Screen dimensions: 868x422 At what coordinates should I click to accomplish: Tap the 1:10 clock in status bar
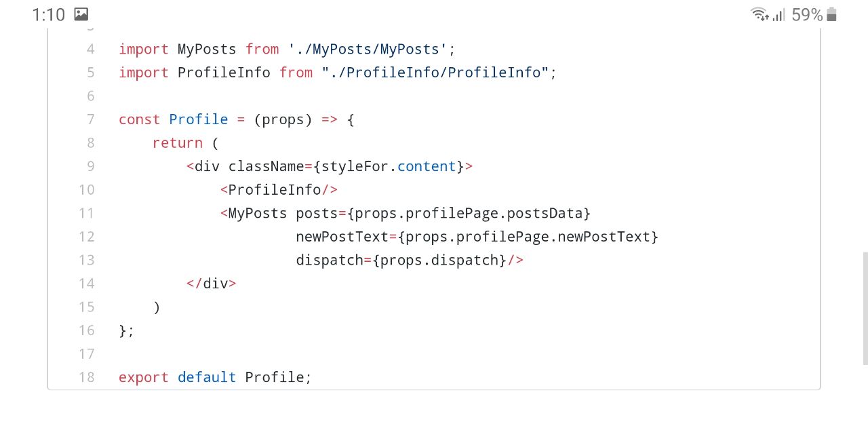click(x=48, y=14)
